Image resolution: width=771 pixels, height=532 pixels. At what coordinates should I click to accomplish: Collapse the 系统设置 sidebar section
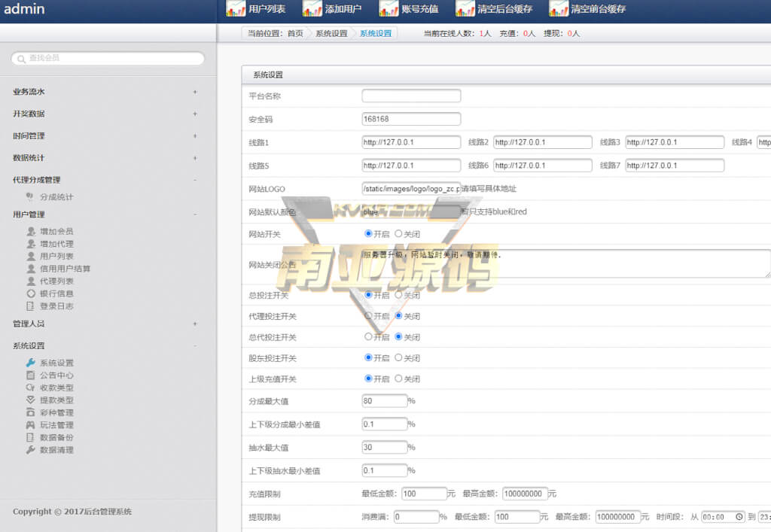[x=195, y=346]
